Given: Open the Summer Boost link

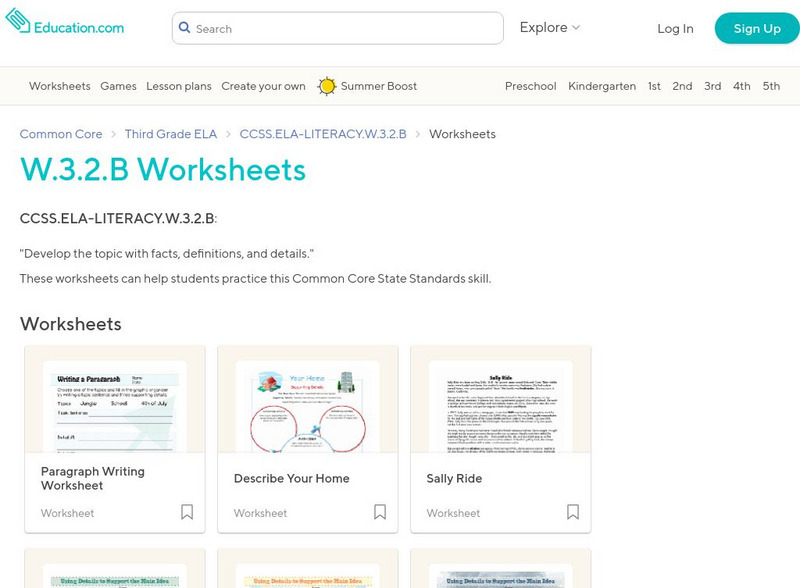Looking at the screenshot, I should [379, 86].
